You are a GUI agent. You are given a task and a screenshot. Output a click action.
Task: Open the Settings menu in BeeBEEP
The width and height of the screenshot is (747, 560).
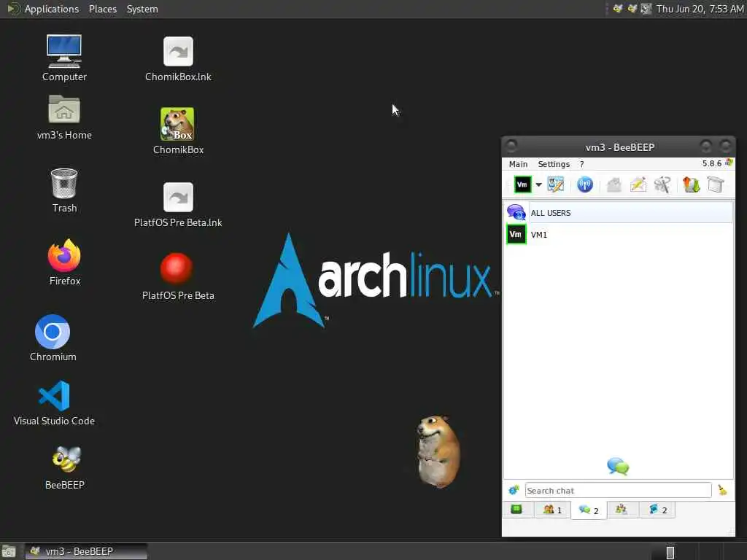click(x=554, y=164)
